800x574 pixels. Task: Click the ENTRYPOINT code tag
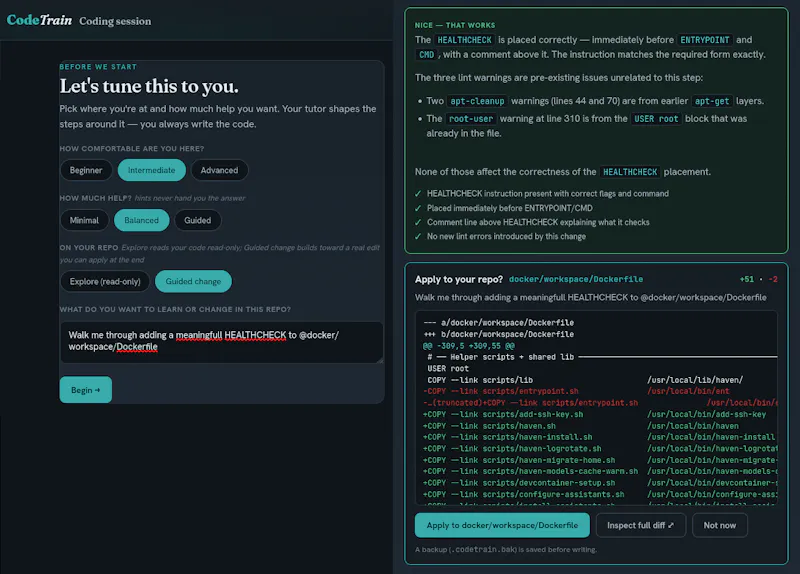click(705, 40)
